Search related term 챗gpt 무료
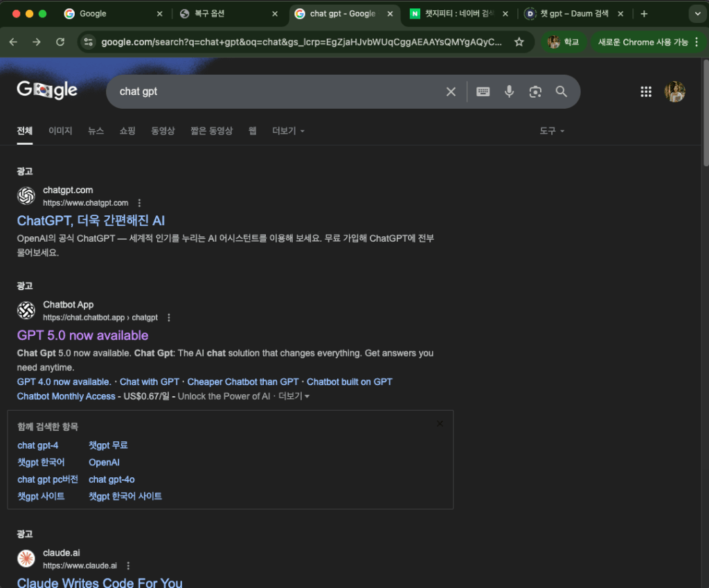 coord(108,445)
